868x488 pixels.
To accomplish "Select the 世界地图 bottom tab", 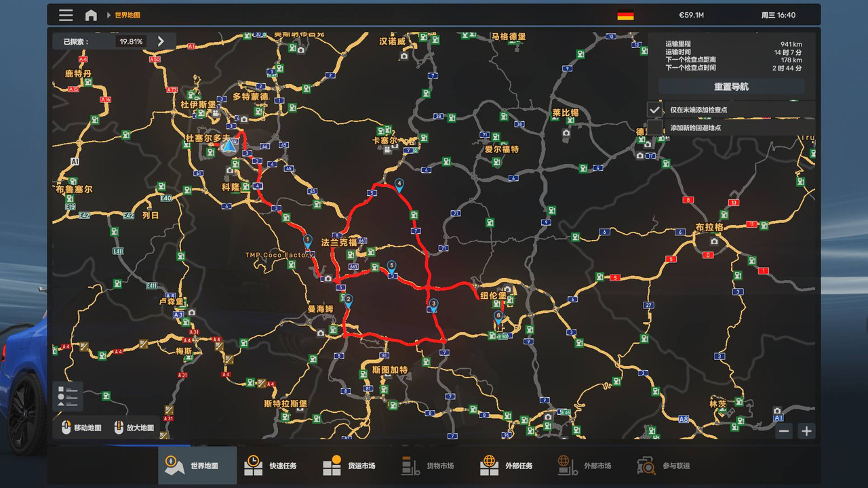I will (x=197, y=466).
